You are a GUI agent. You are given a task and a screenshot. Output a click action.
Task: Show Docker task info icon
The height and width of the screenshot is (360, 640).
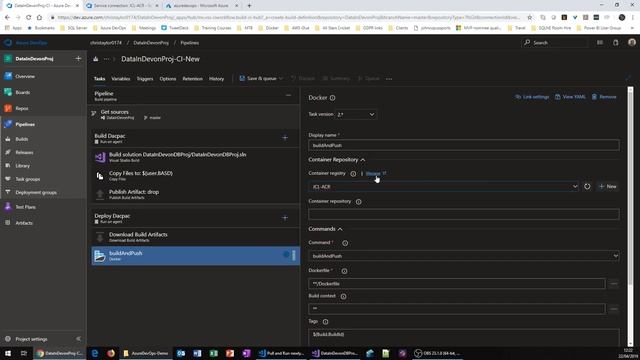(x=332, y=98)
